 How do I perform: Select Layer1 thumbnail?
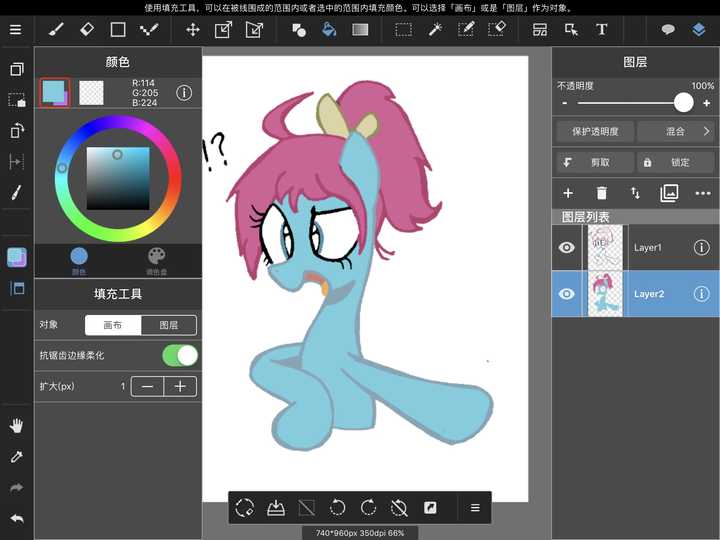coord(606,248)
